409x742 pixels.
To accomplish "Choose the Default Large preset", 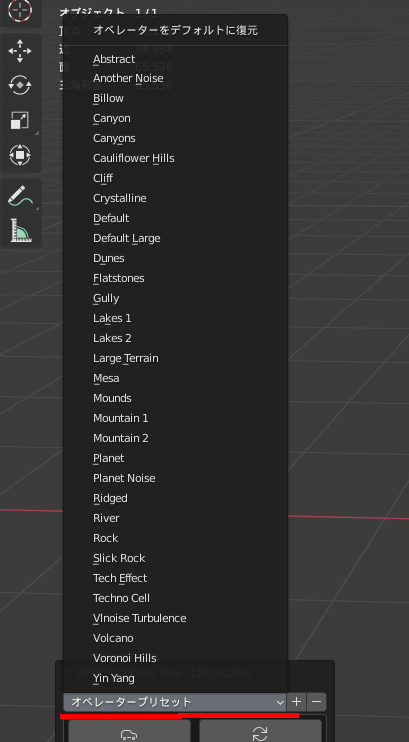I will pos(175,238).
